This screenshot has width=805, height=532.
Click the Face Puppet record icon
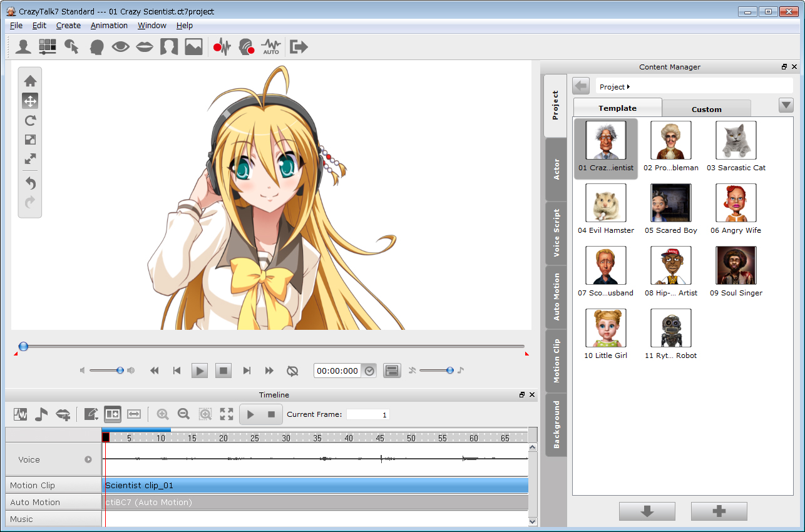pos(247,47)
